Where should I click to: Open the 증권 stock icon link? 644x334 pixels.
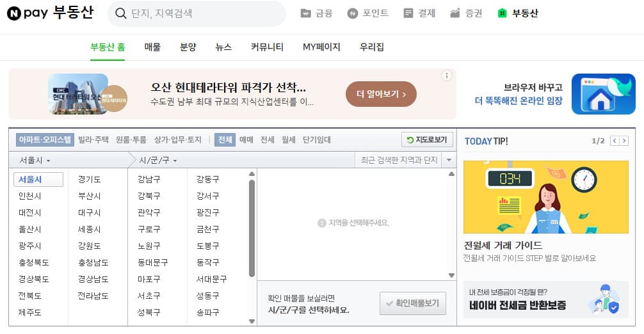click(466, 13)
